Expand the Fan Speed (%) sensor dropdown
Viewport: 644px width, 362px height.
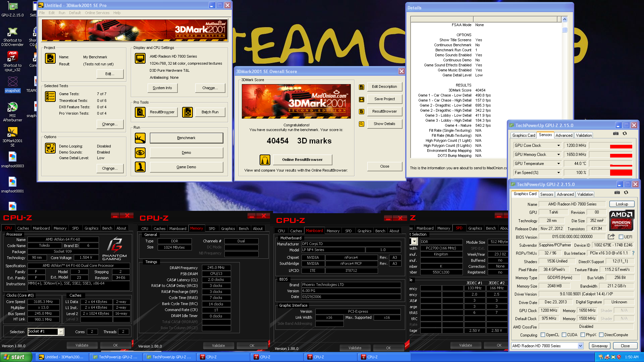[558, 173]
